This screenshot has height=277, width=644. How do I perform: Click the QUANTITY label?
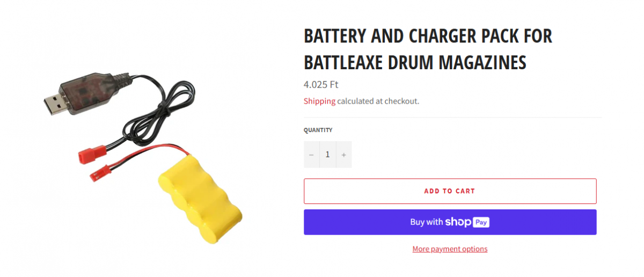point(318,130)
